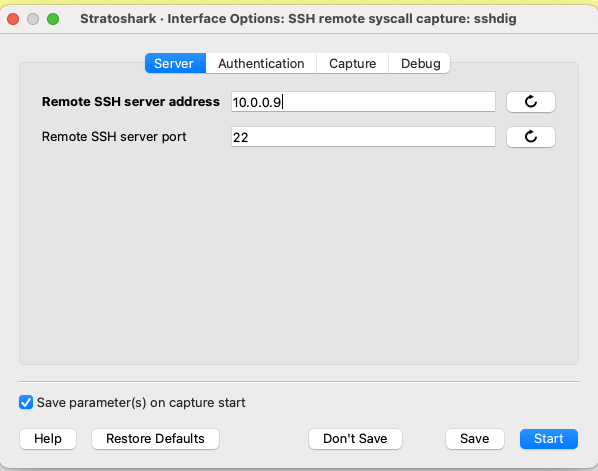Click the Remote SSH server port label

[x=114, y=137]
